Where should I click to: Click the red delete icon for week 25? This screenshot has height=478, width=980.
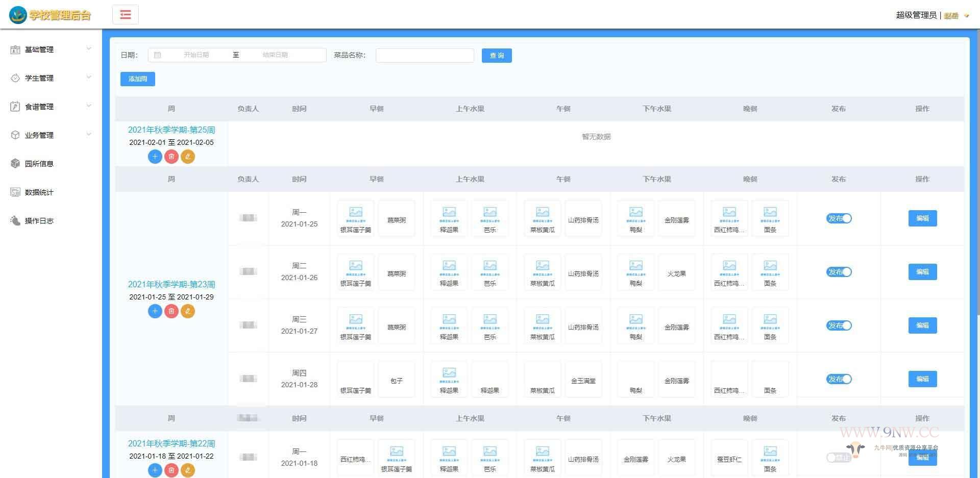[171, 157]
